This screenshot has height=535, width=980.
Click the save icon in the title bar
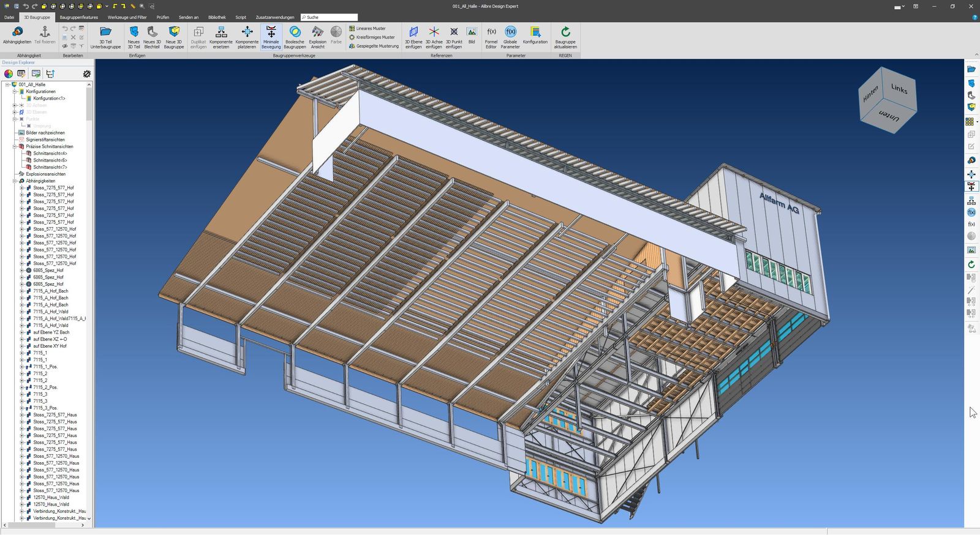pyautogui.click(x=17, y=6)
